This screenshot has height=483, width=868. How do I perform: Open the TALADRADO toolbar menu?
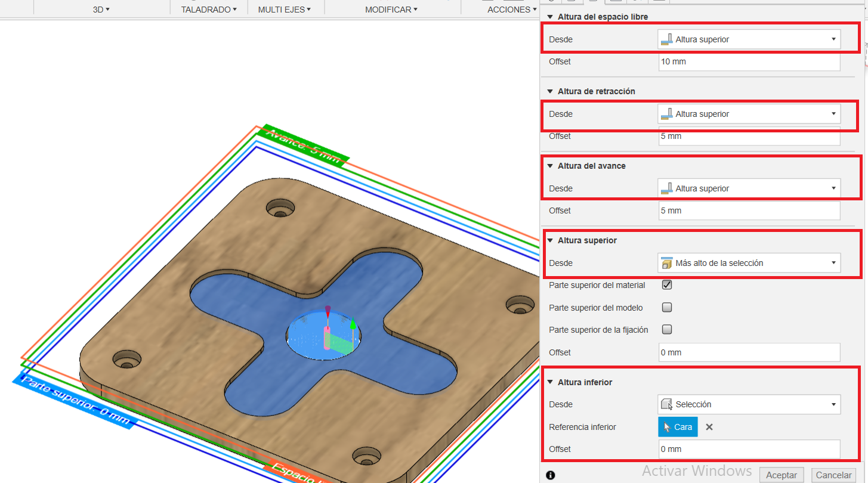(x=209, y=10)
